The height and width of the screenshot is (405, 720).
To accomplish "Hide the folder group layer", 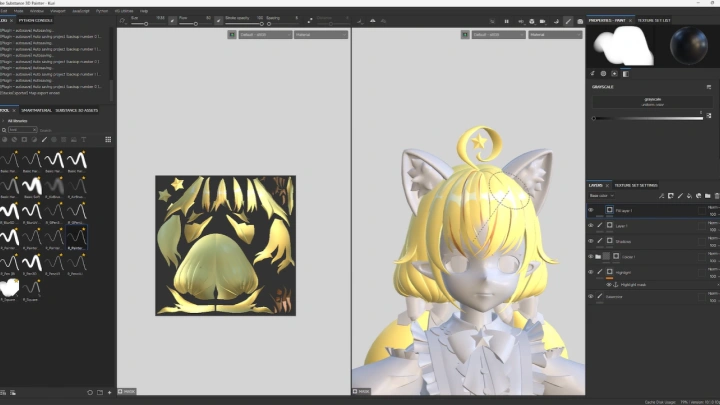I will point(591,257).
